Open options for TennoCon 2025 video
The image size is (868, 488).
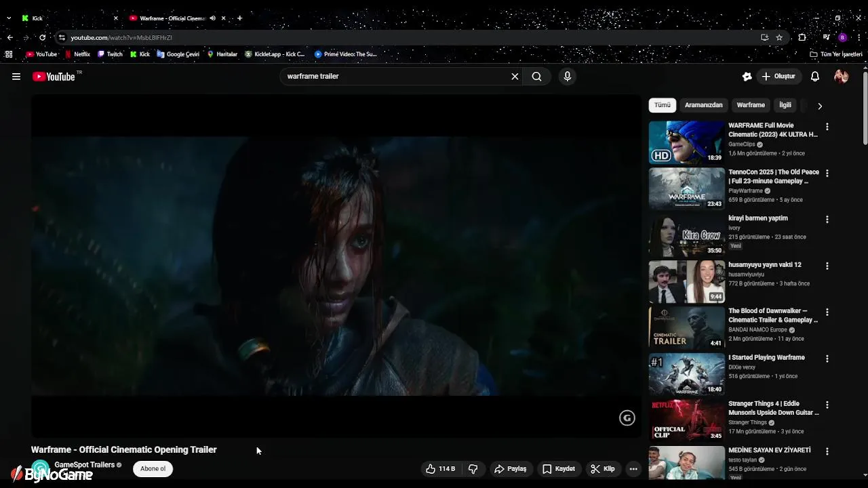tap(827, 173)
